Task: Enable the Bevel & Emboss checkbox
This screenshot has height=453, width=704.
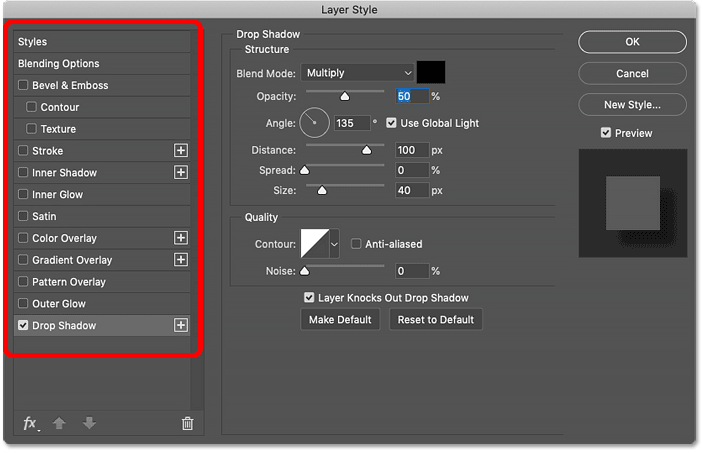Action: point(23,85)
